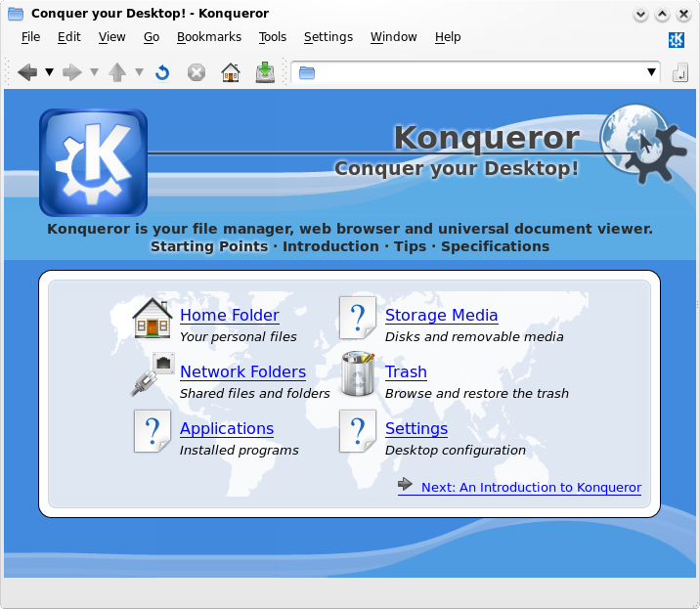This screenshot has width=700, height=609.
Task: Open the Back history dropdown arrow
Action: [49, 72]
